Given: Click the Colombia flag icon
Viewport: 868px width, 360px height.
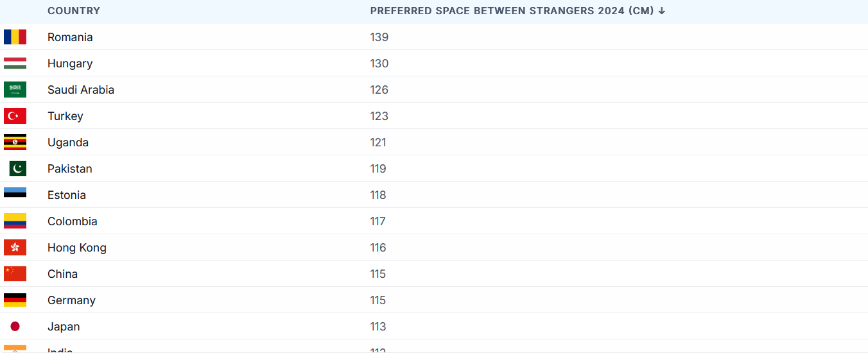Looking at the screenshot, I should pos(15,221).
